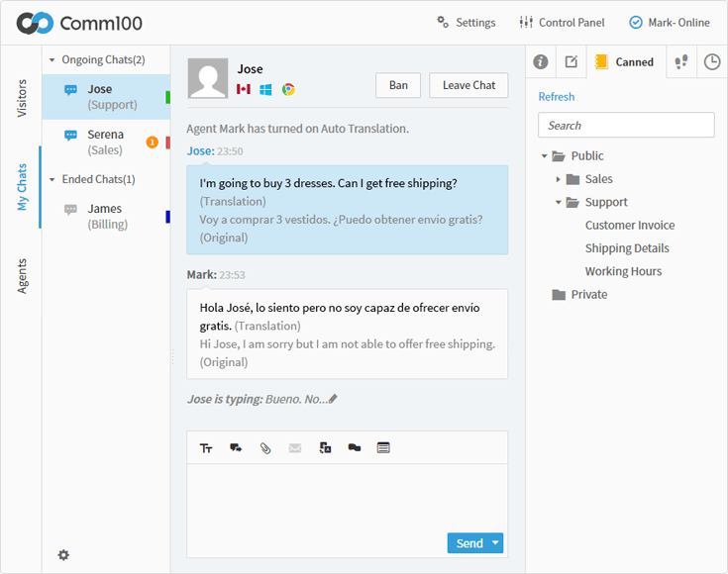Click the text formatting Tt icon
The width and height of the screenshot is (728, 574).
click(x=206, y=448)
